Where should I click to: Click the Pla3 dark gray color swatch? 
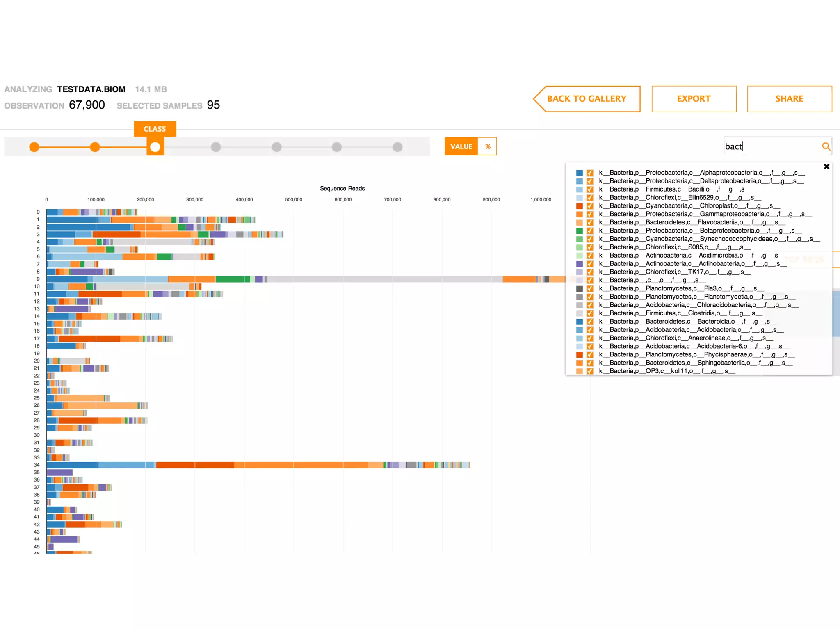click(580, 289)
